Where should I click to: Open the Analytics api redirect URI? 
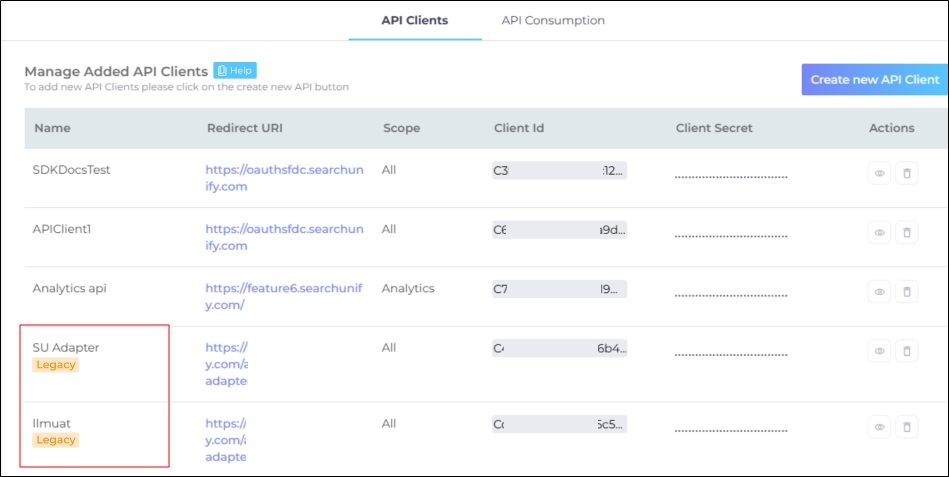click(284, 296)
